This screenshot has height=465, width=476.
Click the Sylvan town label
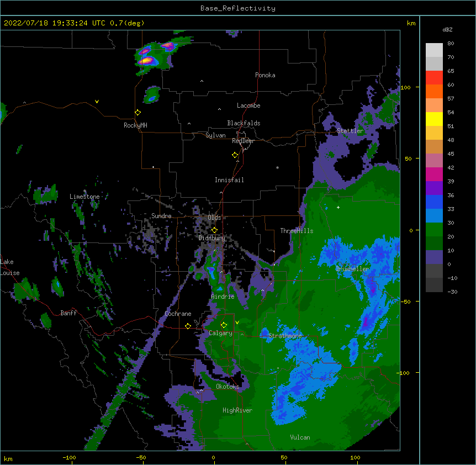pyautogui.click(x=215, y=135)
